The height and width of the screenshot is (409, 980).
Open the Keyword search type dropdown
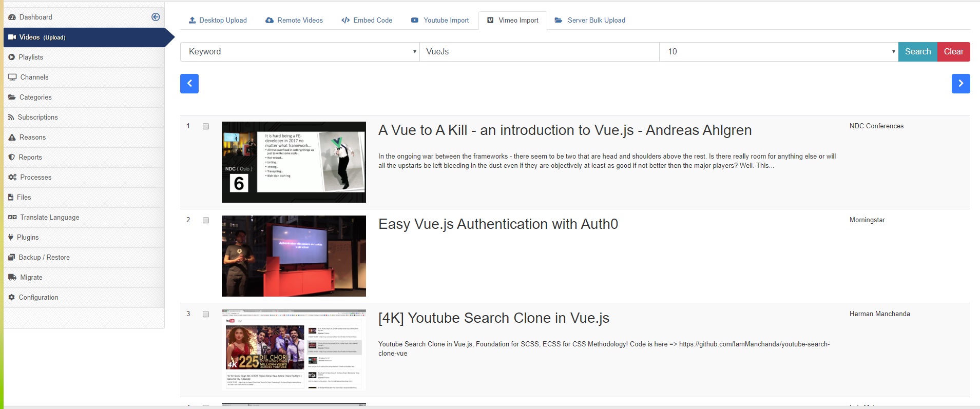[x=300, y=52]
